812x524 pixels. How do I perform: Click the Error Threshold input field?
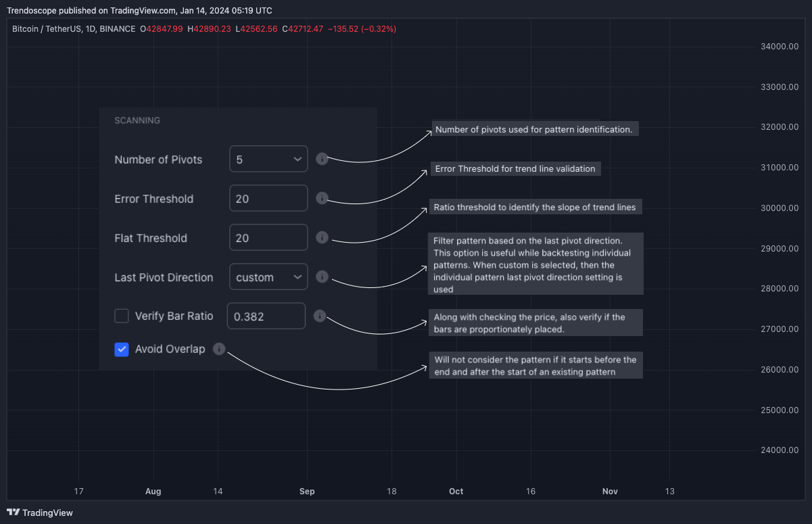coord(268,198)
